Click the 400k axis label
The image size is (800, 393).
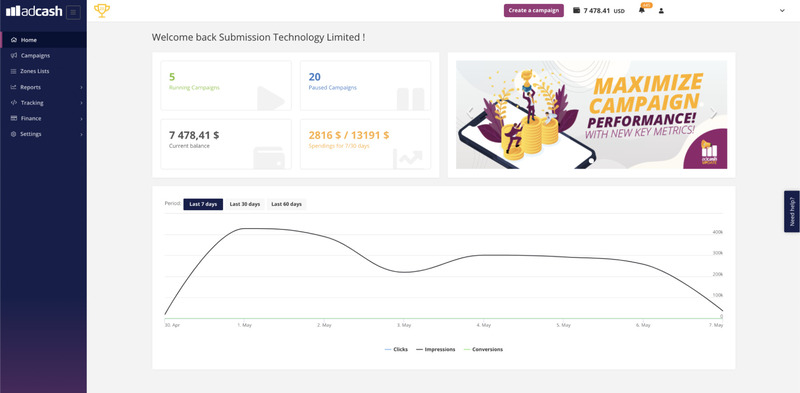[x=717, y=232]
